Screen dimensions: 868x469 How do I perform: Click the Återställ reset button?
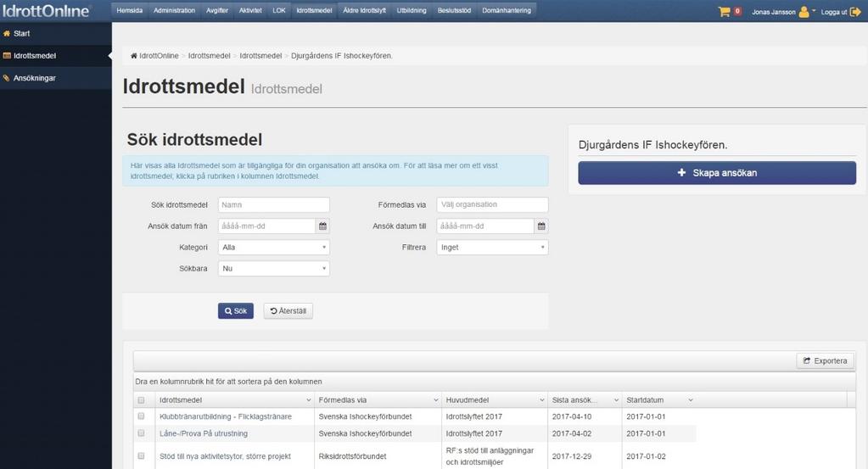click(288, 310)
